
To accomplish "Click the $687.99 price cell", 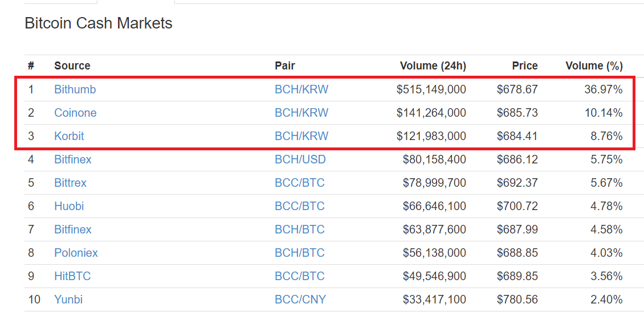I will [x=517, y=229].
